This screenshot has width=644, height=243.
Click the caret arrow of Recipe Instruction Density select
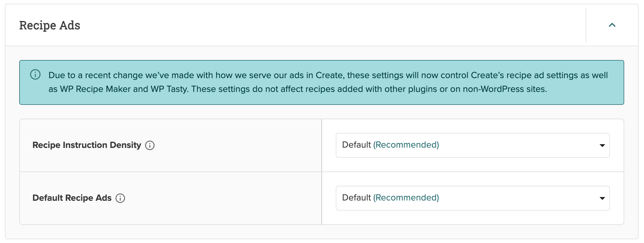pyautogui.click(x=602, y=146)
